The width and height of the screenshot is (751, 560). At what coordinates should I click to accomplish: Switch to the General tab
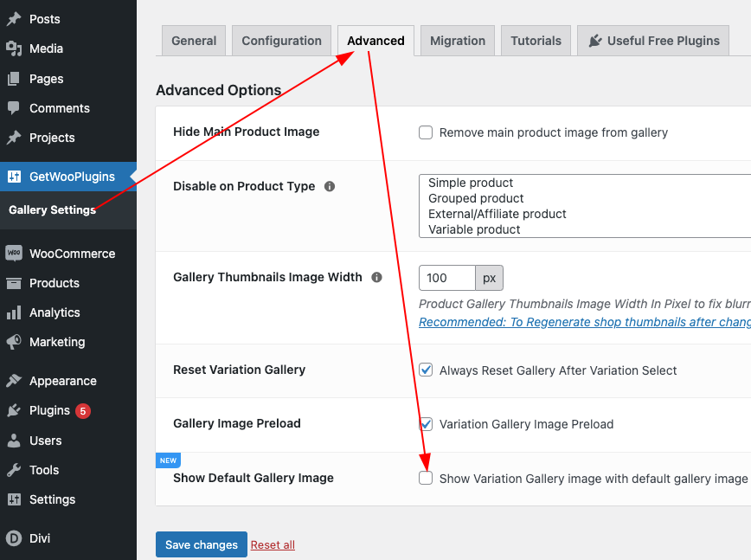[x=194, y=41]
